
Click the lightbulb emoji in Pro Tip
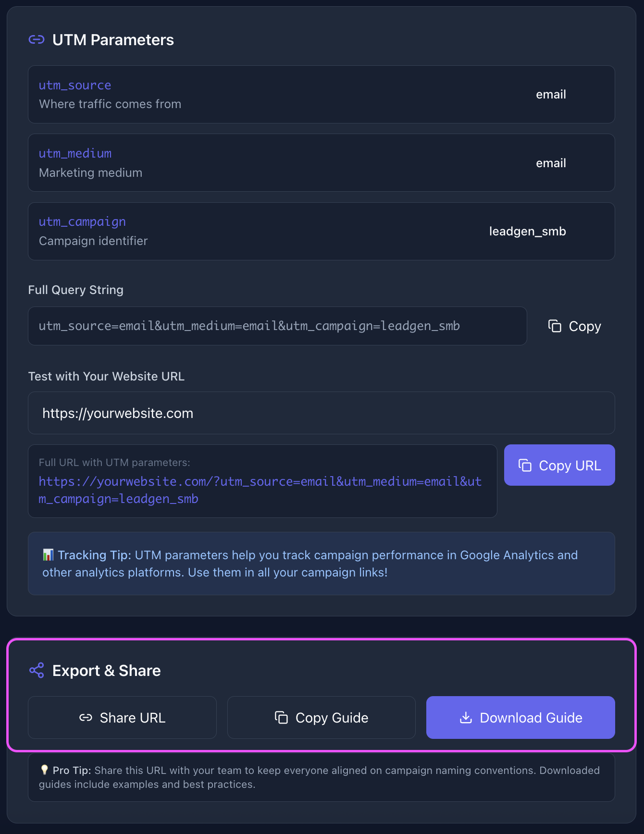(x=44, y=770)
